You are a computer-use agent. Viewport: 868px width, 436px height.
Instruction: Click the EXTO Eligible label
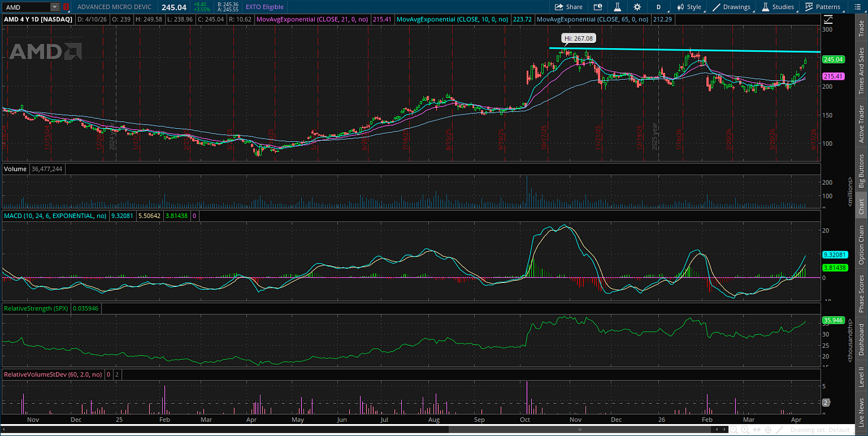pyautogui.click(x=265, y=7)
